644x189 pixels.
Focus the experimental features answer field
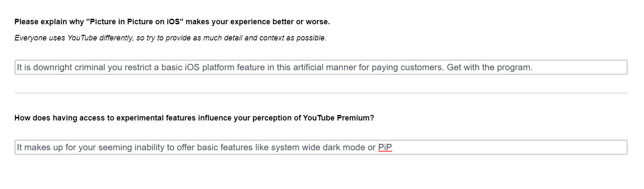[321, 147]
